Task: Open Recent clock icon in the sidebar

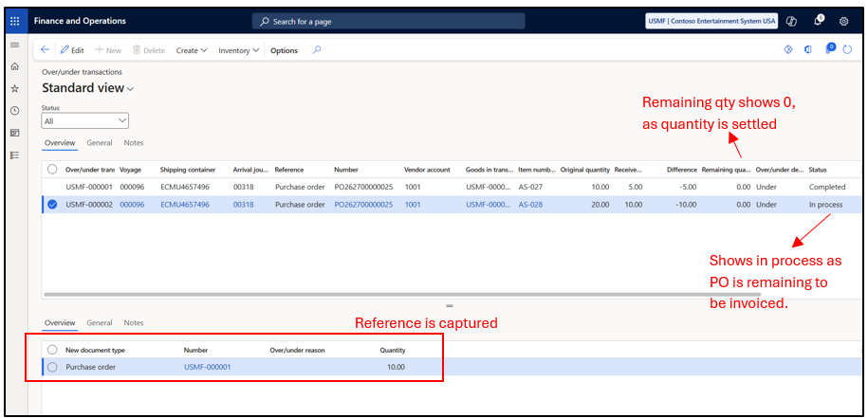Action: point(15,111)
